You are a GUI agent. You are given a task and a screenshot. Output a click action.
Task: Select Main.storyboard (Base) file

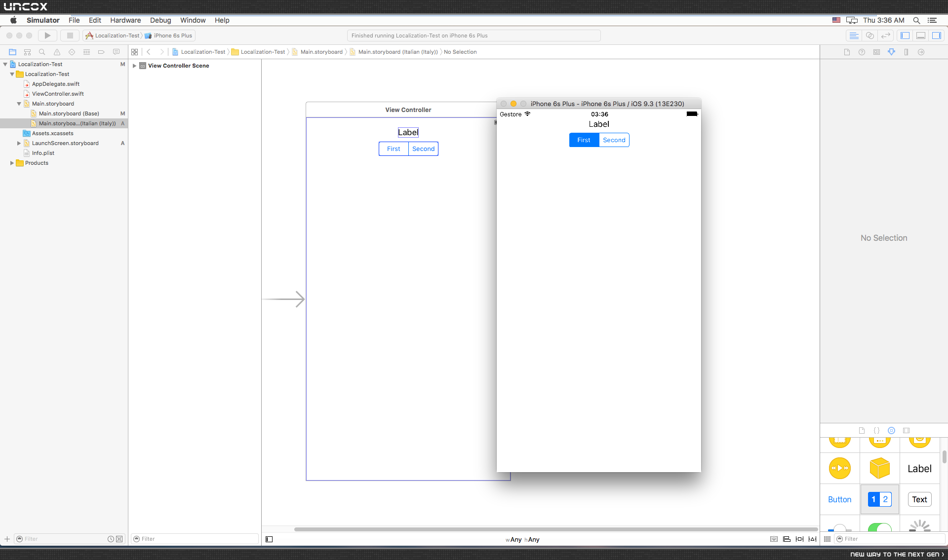click(69, 113)
